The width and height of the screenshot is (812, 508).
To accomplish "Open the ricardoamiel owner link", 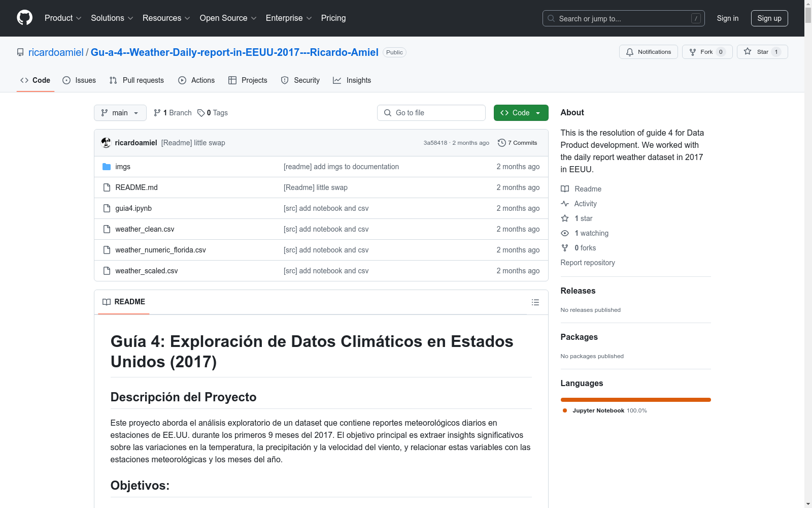I will pyautogui.click(x=56, y=52).
